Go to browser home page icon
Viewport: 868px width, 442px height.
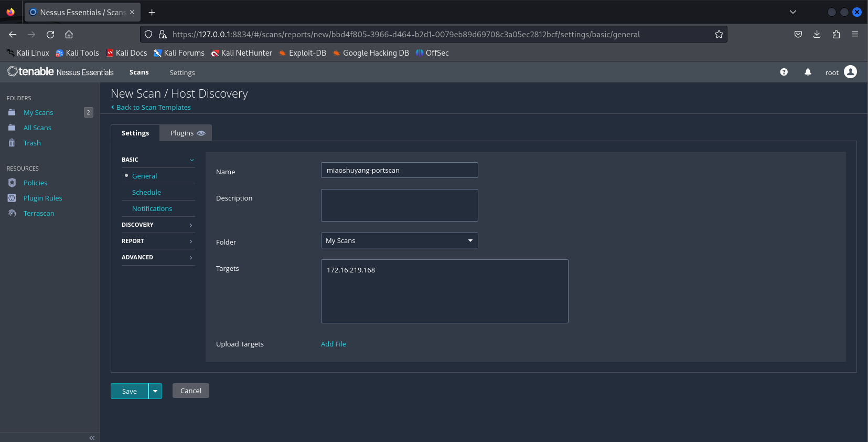tap(69, 34)
